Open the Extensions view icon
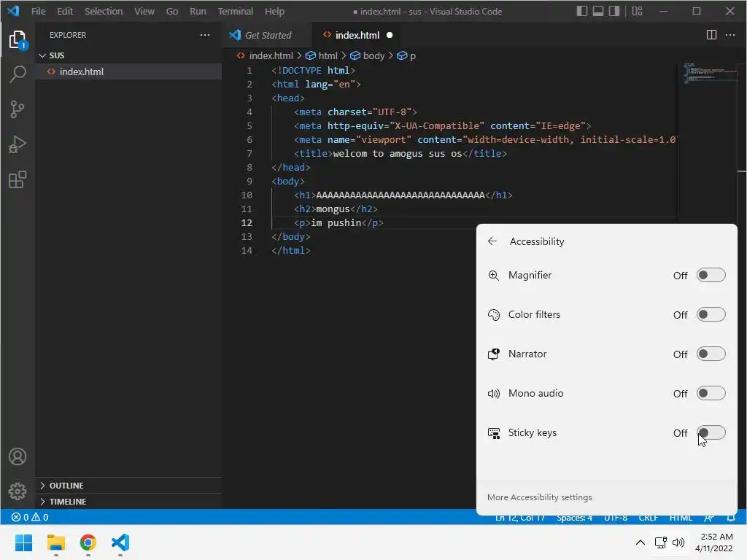Viewport: 747px width, 560px height. click(x=18, y=179)
